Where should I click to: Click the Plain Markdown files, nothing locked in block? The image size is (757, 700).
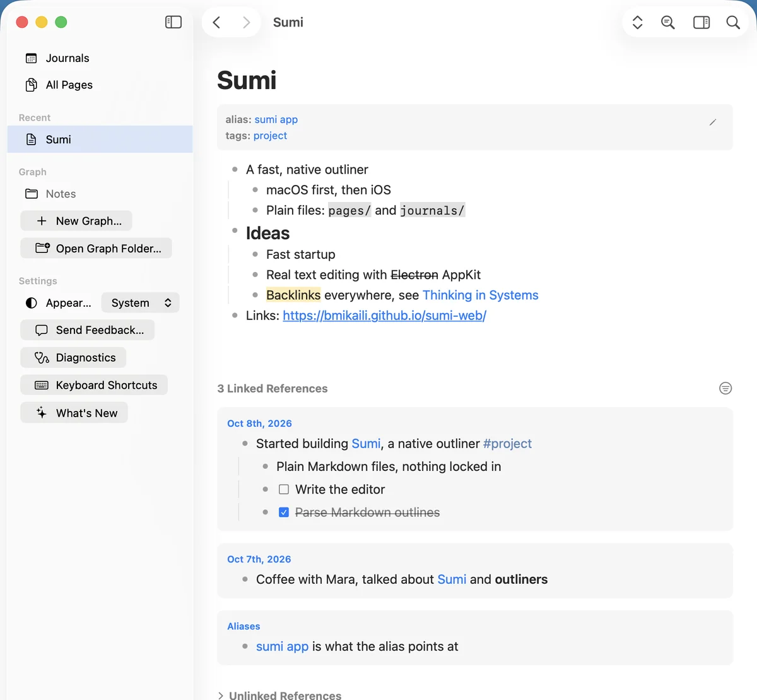pyautogui.click(x=389, y=466)
